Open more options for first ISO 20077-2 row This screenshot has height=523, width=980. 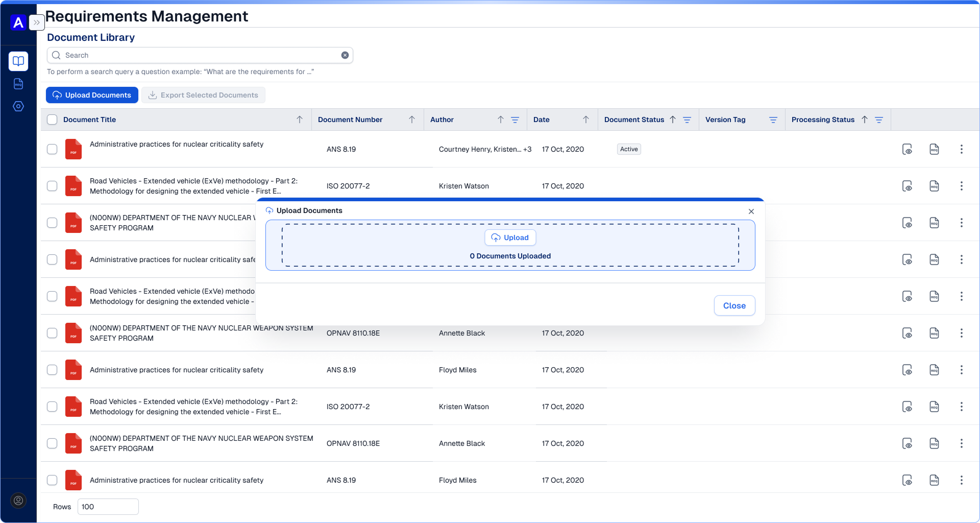tap(962, 186)
